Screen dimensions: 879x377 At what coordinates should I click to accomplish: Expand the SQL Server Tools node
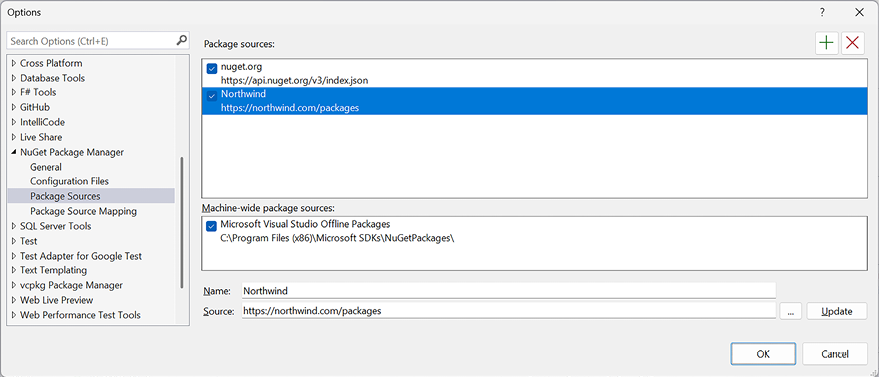[14, 226]
